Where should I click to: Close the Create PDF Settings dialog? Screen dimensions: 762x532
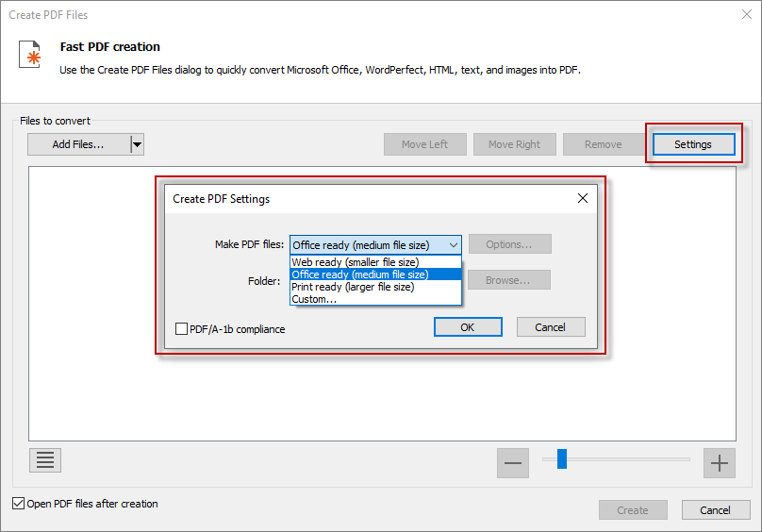583,198
